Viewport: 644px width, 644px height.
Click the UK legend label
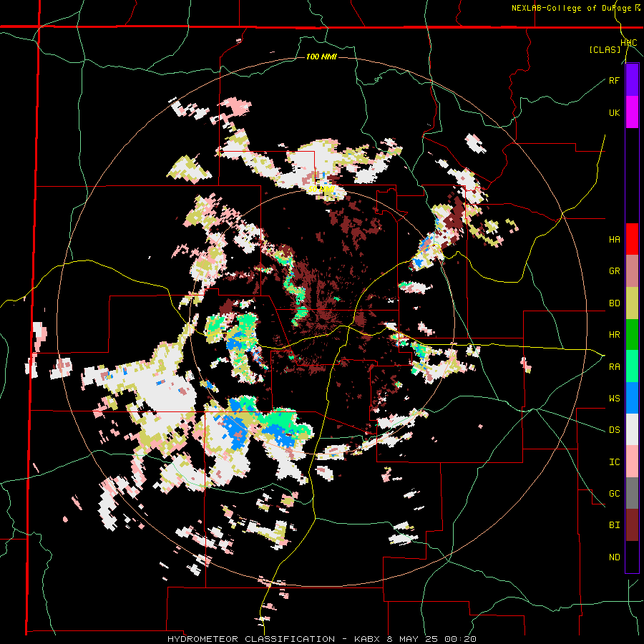(614, 113)
